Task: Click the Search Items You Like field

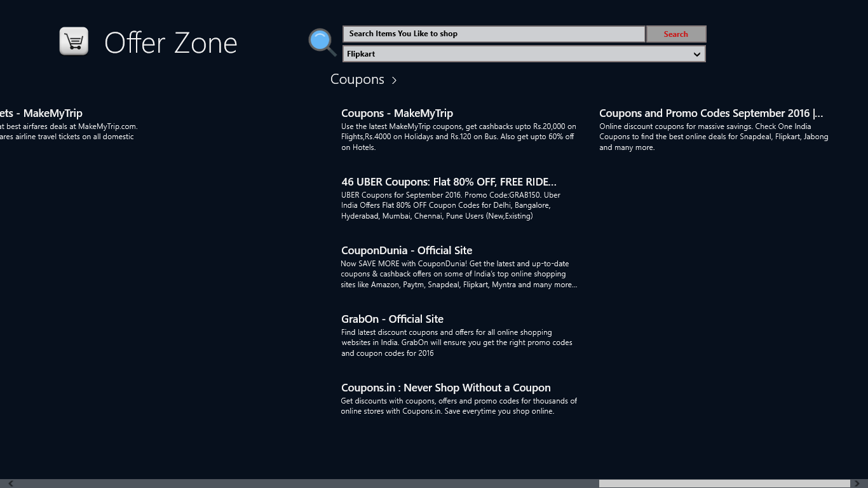Action: coord(494,34)
